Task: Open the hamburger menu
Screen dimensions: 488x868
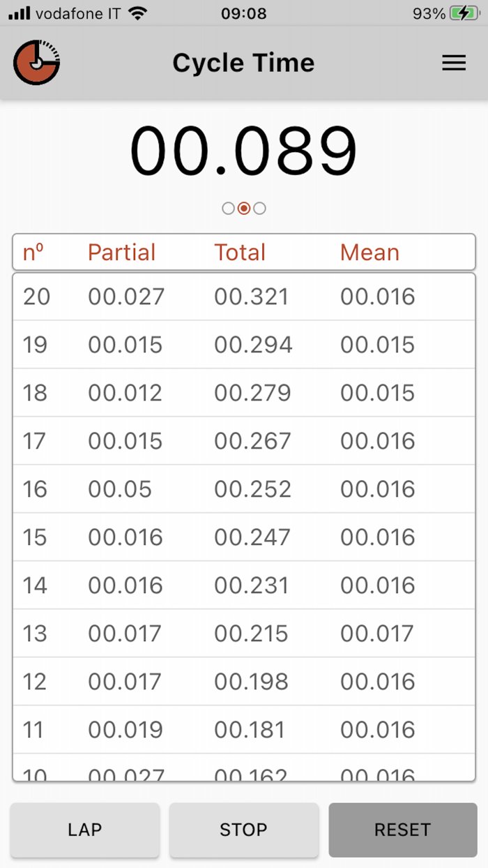Action: [x=454, y=62]
